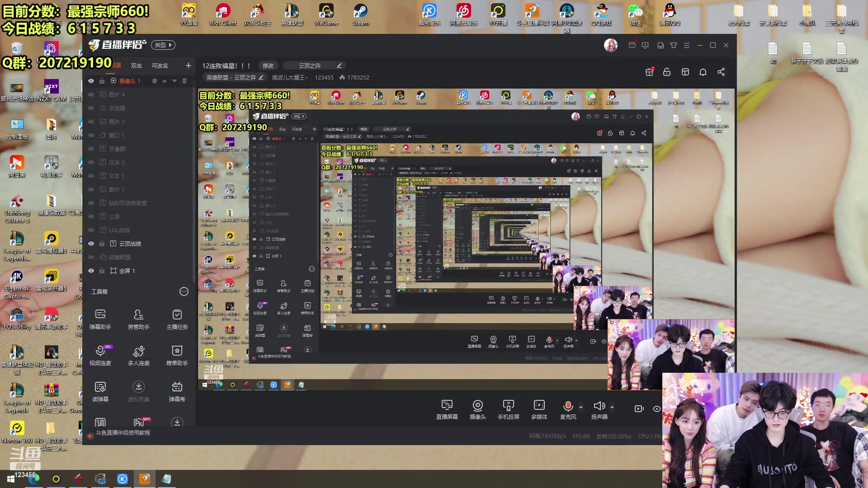
Task: Open the hamburger main menu
Action: click(x=687, y=45)
